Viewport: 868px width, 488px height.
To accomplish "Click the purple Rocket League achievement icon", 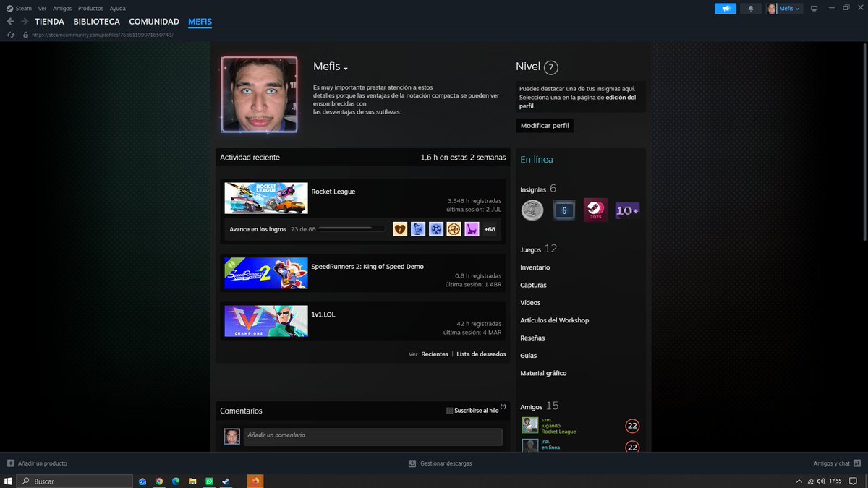I will click(x=472, y=229).
